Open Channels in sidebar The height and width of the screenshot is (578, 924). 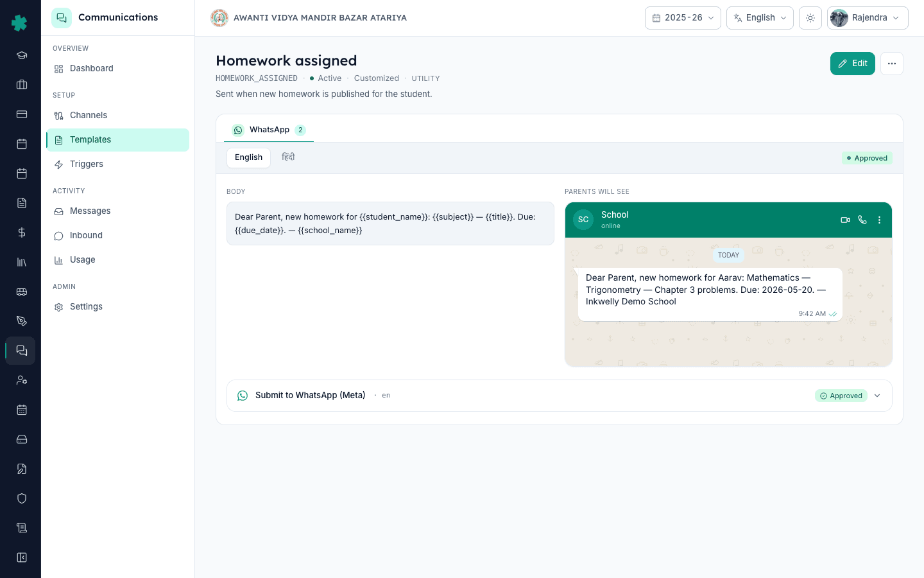[117, 116]
